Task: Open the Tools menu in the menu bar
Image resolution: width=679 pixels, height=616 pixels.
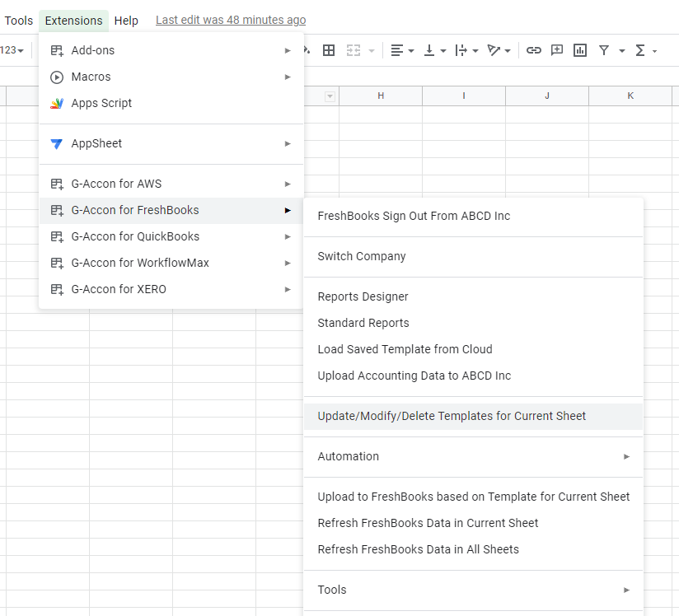Action: [19, 21]
